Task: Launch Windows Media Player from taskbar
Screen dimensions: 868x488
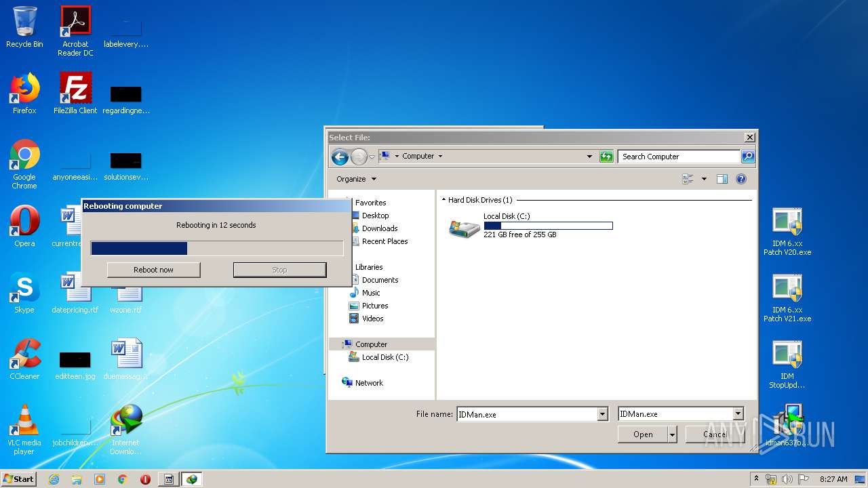Action: (x=100, y=479)
